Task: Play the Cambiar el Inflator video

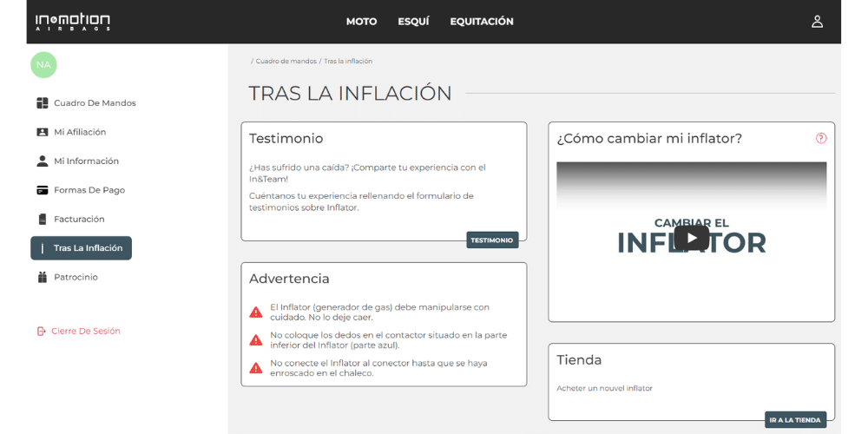Action: pyautogui.click(x=691, y=238)
